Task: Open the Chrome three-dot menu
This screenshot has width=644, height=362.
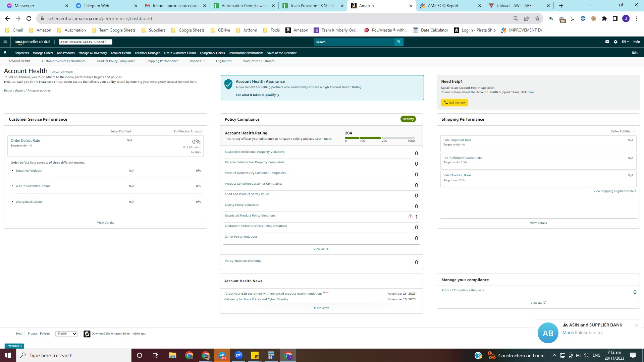Action: pyautogui.click(x=637, y=18)
